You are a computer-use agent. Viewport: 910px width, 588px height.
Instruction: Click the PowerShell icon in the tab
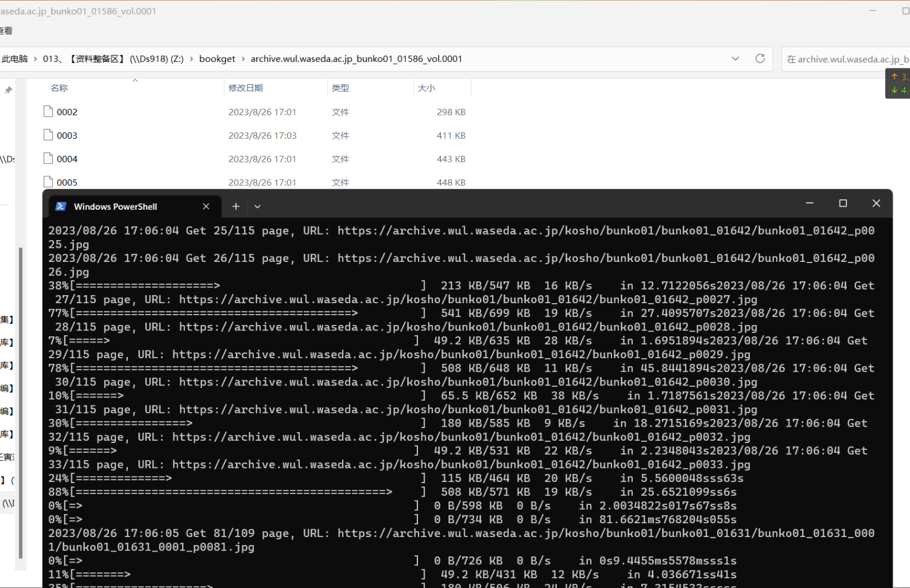pos(61,207)
